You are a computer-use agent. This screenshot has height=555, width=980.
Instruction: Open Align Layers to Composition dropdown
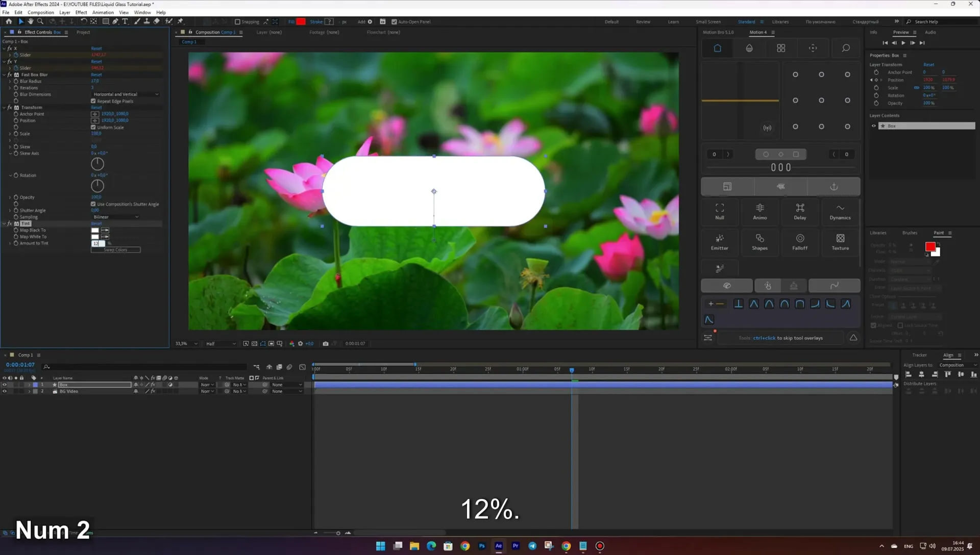(x=958, y=365)
